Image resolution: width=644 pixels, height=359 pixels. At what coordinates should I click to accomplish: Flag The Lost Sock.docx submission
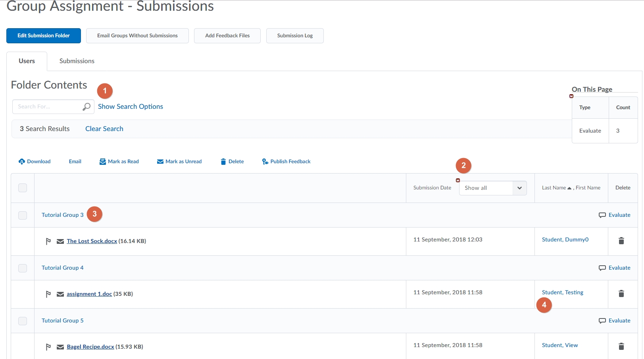tap(48, 241)
